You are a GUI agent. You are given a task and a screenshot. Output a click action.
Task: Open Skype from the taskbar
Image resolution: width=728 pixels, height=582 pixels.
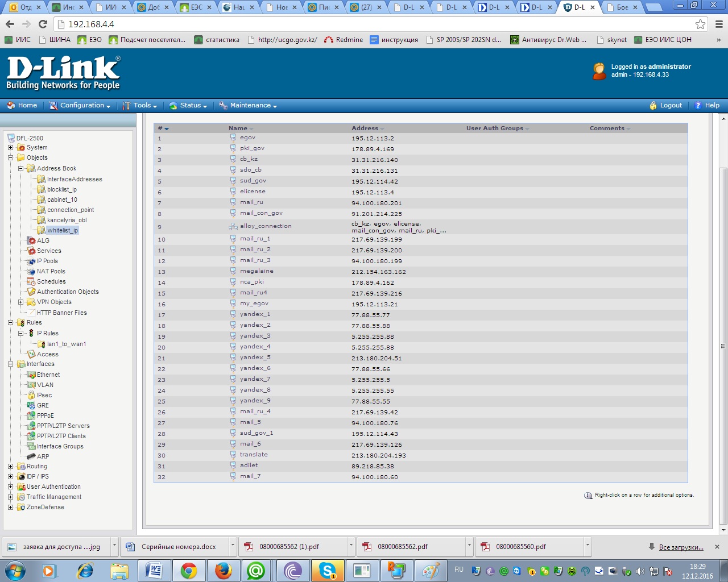coord(328,570)
